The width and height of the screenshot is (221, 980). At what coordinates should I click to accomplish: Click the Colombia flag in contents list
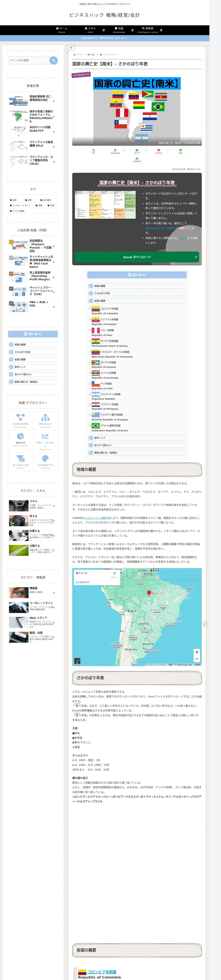point(96,309)
